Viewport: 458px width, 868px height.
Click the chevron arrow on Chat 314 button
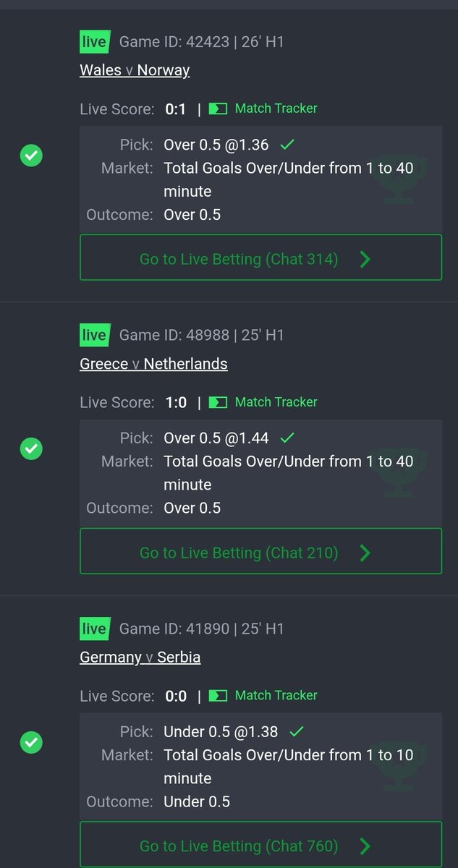(x=365, y=259)
